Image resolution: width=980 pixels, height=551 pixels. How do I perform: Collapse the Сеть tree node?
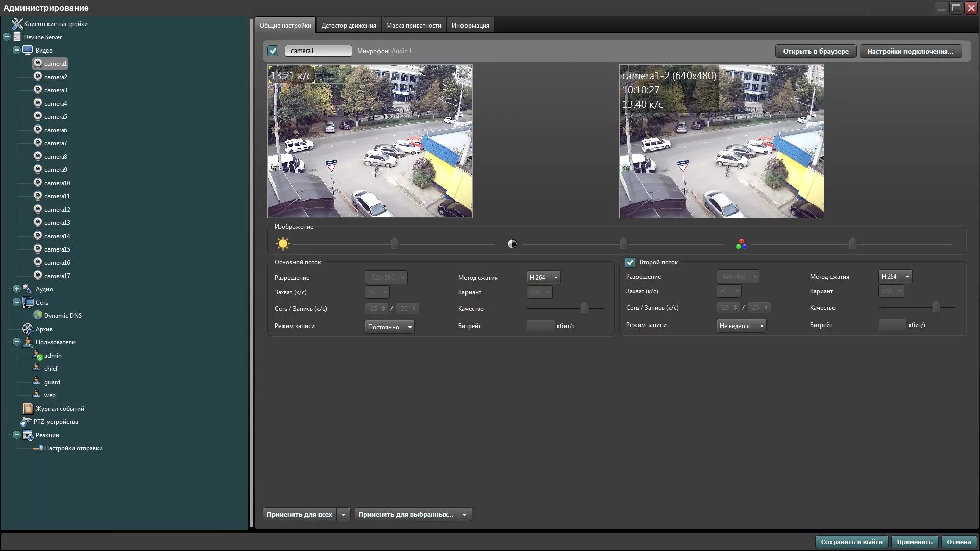click(16, 302)
